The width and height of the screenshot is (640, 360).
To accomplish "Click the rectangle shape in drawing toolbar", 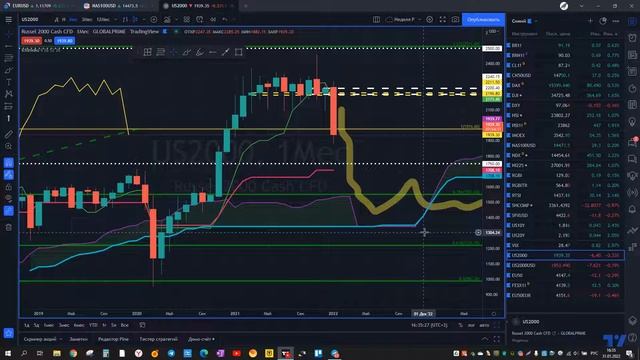I will tap(239, 52).
